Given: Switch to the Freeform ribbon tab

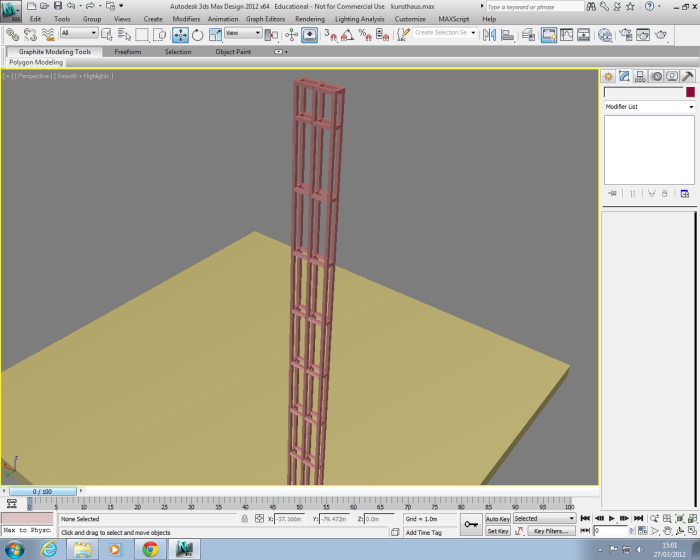Looking at the screenshot, I should (x=128, y=52).
